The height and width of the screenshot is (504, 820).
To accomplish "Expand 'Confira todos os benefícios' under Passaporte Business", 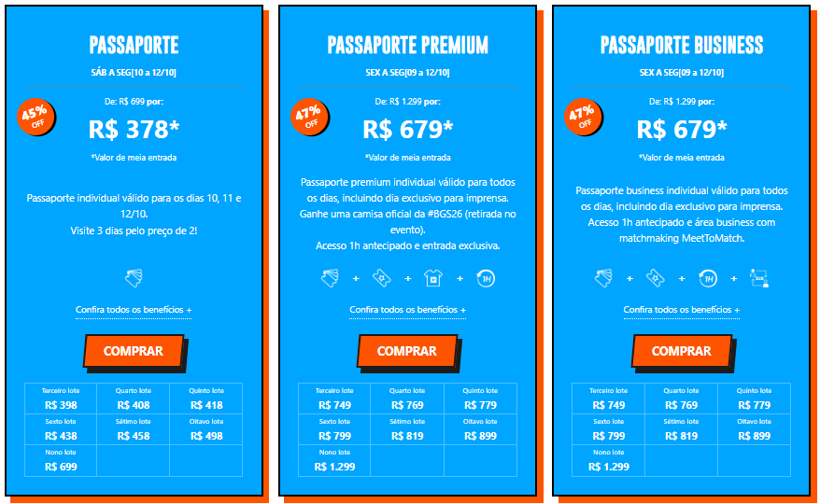I will (682, 310).
